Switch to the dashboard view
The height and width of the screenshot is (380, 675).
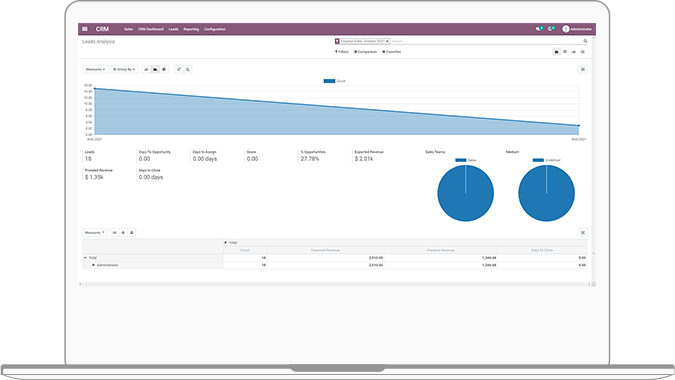(x=556, y=52)
